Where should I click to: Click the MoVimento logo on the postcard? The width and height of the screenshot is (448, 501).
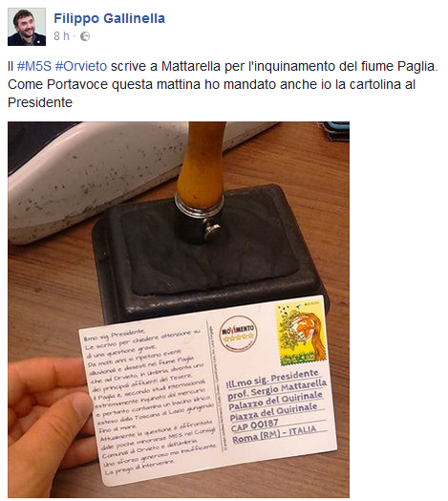click(238, 334)
